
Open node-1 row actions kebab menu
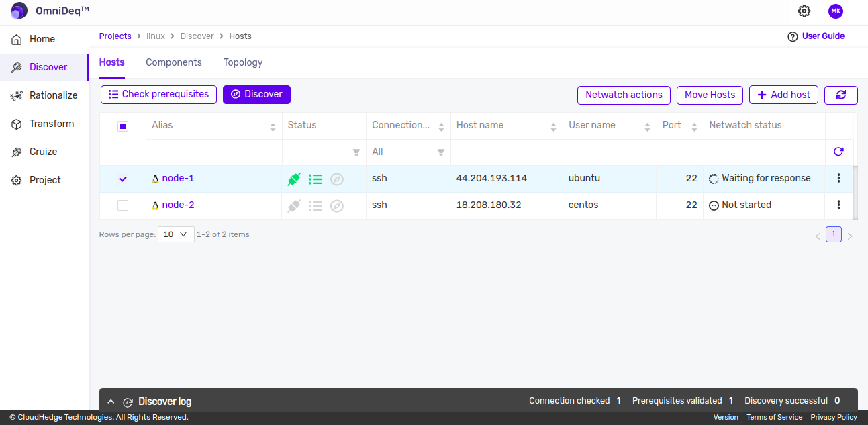point(838,179)
